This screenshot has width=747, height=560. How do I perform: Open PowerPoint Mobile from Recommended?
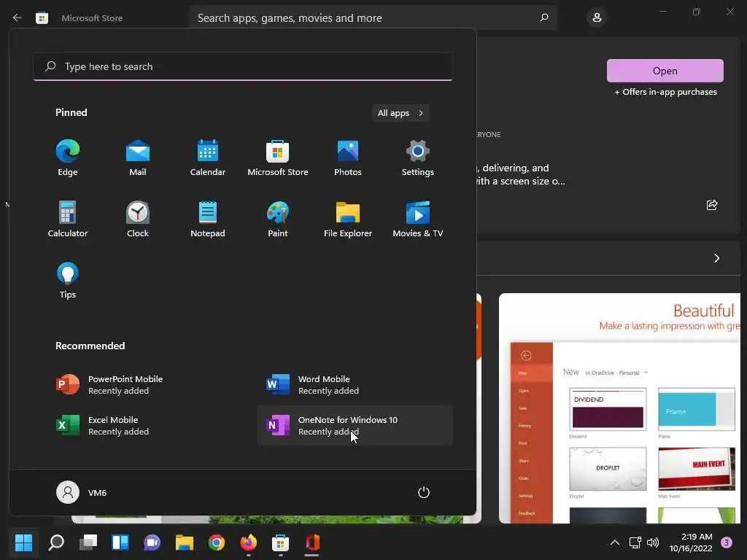tap(145, 385)
